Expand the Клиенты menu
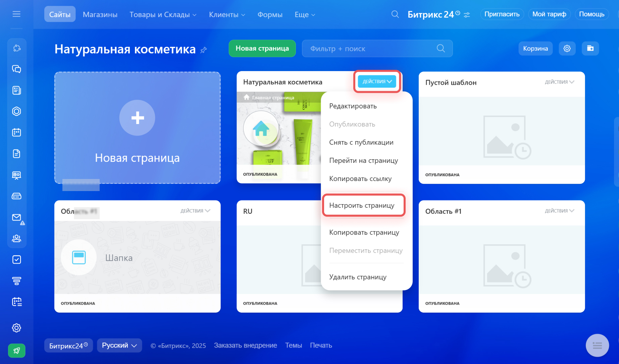Viewport: 619px width, 364px height. (x=227, y=15)
